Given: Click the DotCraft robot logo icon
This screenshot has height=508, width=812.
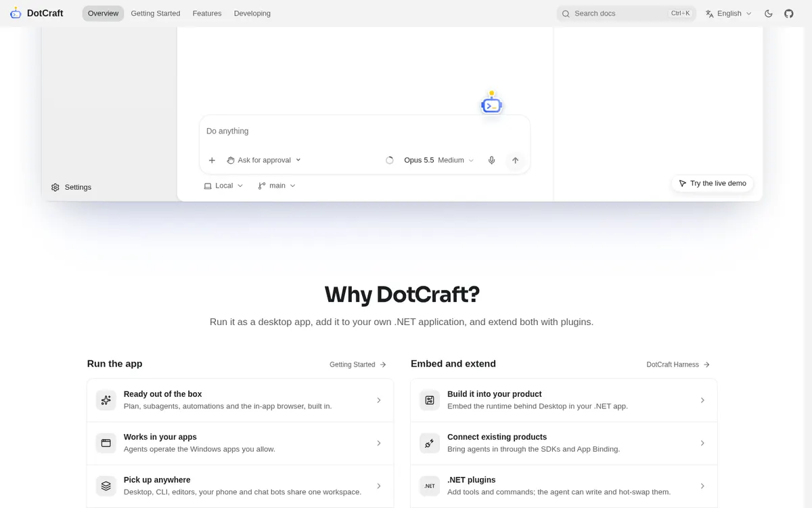Looking at the screenshot, I should (x=16, y=14).
